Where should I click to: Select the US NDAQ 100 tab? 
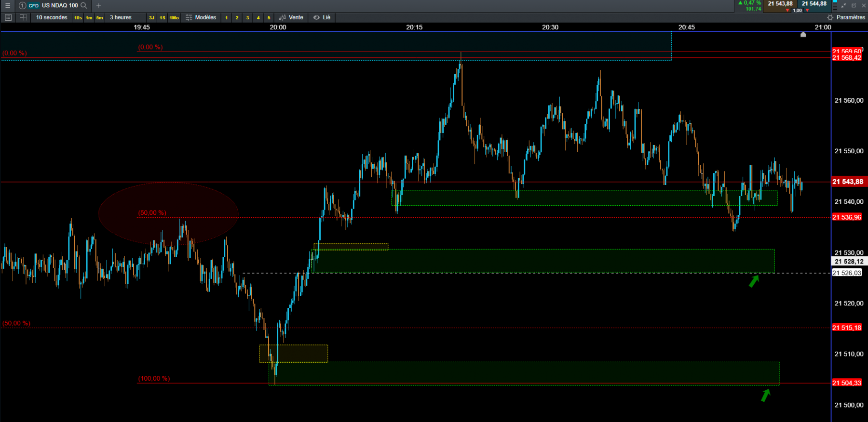click(60, 5)
